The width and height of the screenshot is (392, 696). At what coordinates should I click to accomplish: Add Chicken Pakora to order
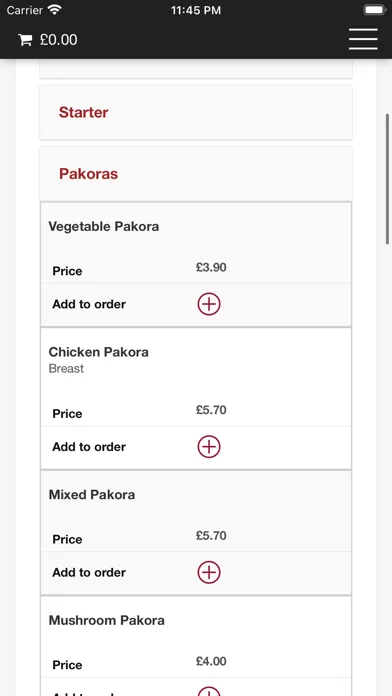[x=209, y=447]
